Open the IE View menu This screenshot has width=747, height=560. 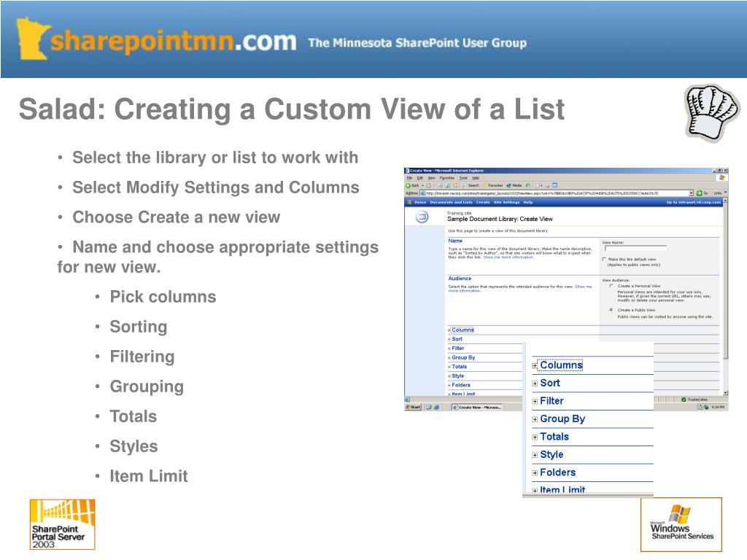432,178
